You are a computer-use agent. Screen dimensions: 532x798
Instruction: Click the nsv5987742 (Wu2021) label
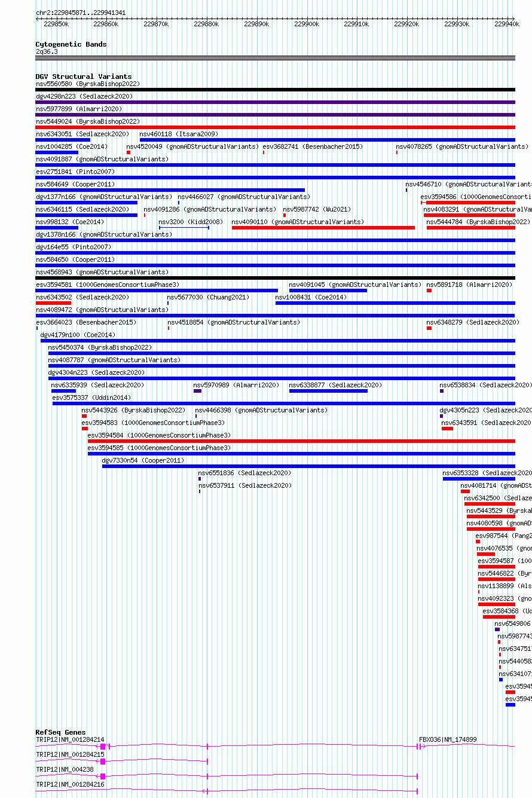(317, 209)
